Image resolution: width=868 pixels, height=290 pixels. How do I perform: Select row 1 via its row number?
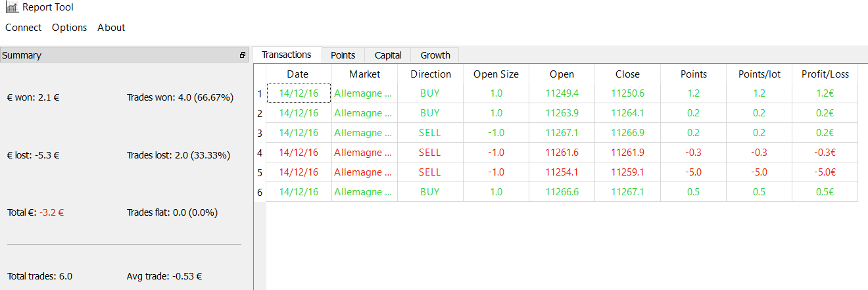click(260, 93)
